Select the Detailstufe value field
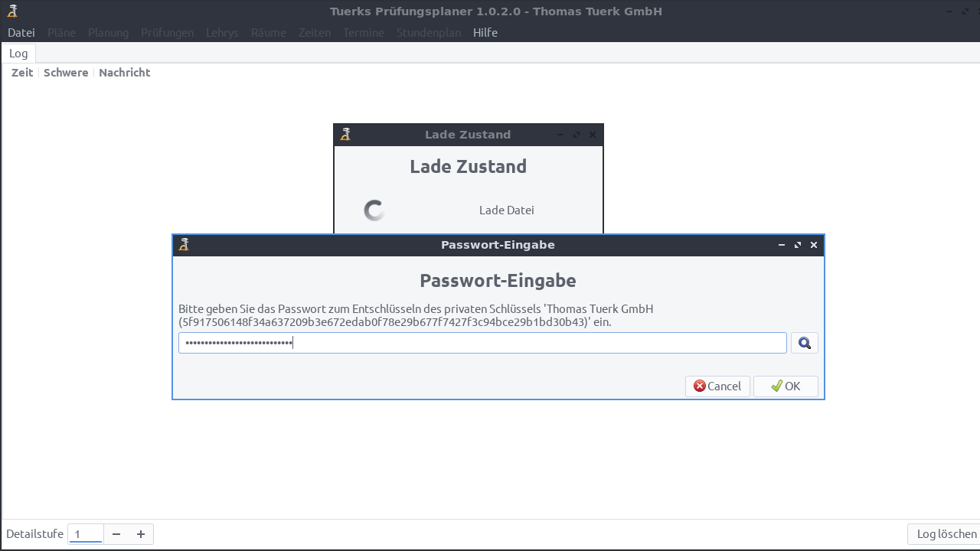The height and width of the screenshot is (551, 980). click(x=85, y=534)
